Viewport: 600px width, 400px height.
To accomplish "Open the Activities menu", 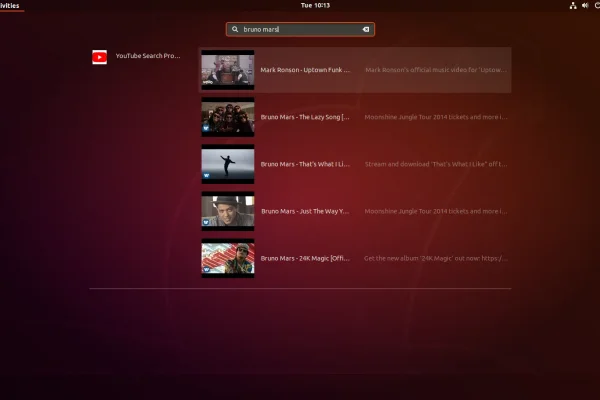I will (x=10, y=5).
